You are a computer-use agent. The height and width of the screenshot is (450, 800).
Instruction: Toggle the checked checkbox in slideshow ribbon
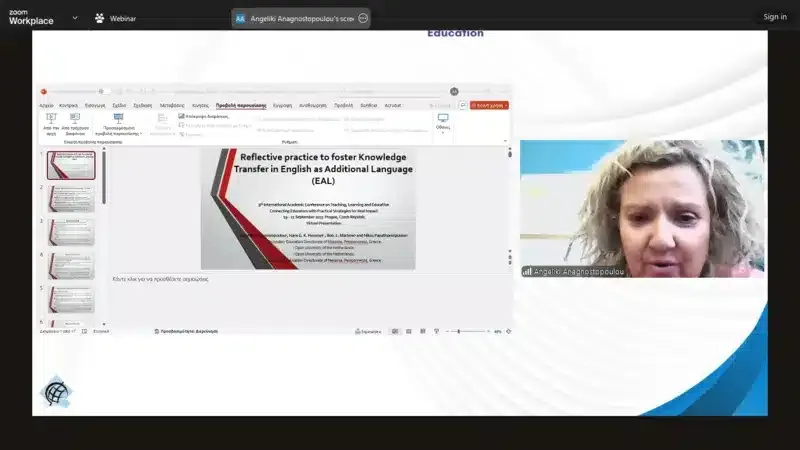181,116
